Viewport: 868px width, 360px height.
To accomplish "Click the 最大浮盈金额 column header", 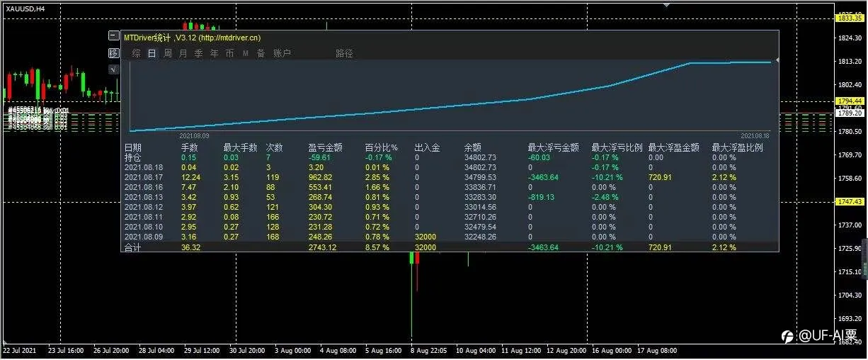I will 674,147.
